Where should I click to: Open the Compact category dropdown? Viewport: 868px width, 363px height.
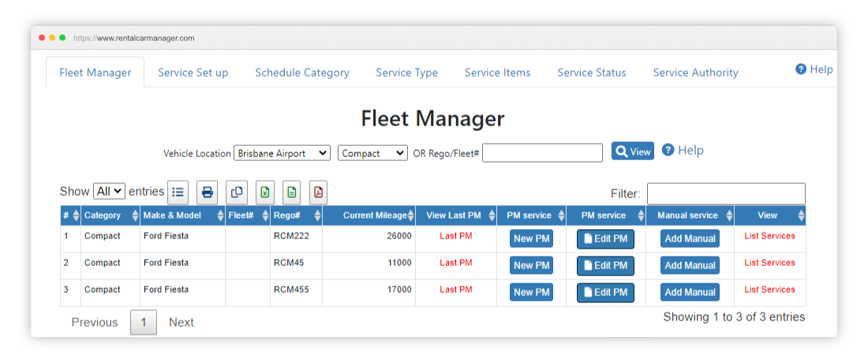[x=373, y=153]
